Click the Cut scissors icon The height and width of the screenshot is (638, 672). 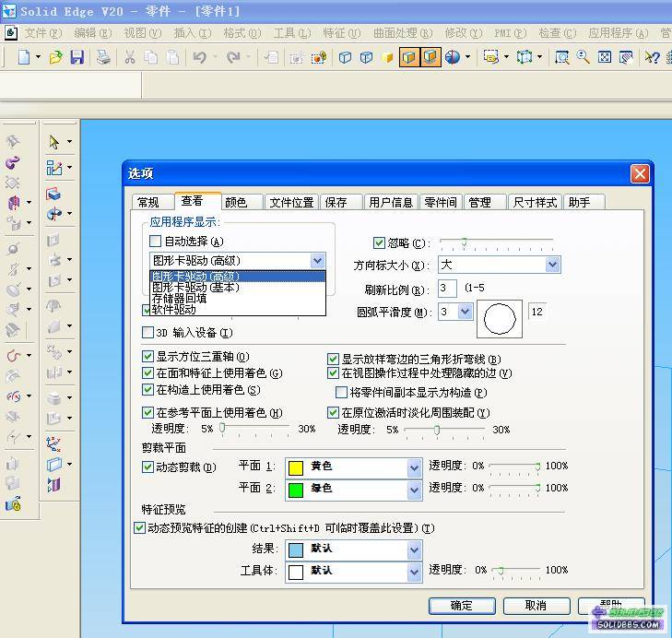[x=130, y=57]
